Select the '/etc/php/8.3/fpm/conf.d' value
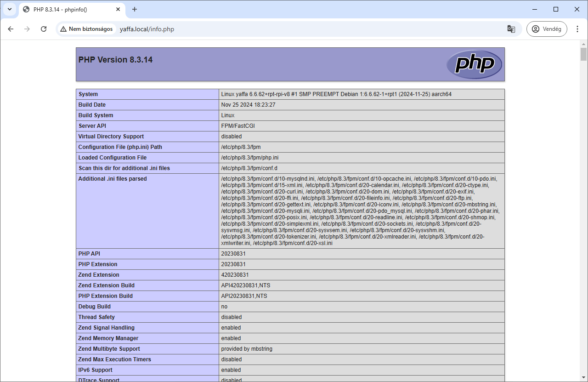Viewport: 588px width, 382px height. point(249,168)
